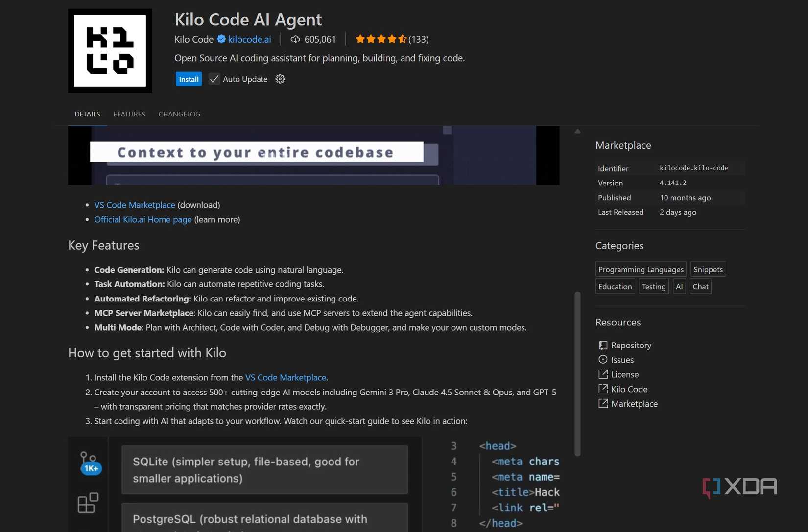Open the License external-link icon

tap(603, 374)
